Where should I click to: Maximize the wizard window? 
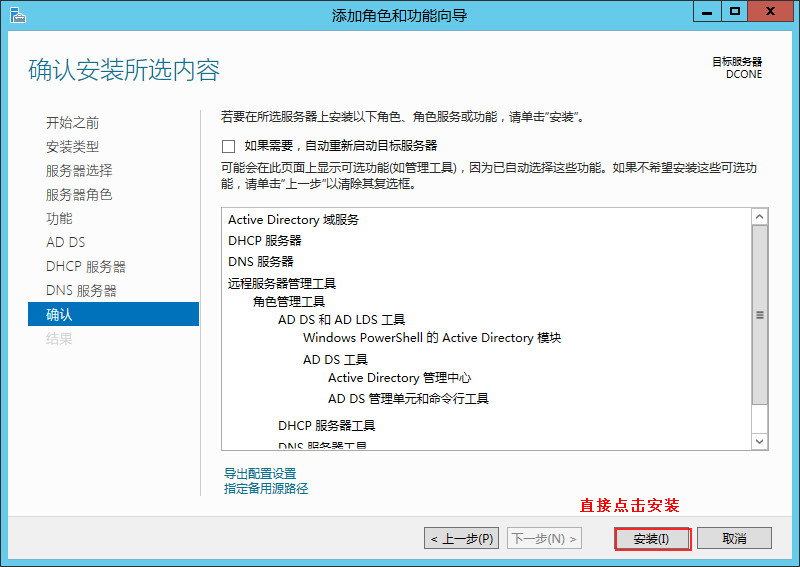[x=736, y=12]
